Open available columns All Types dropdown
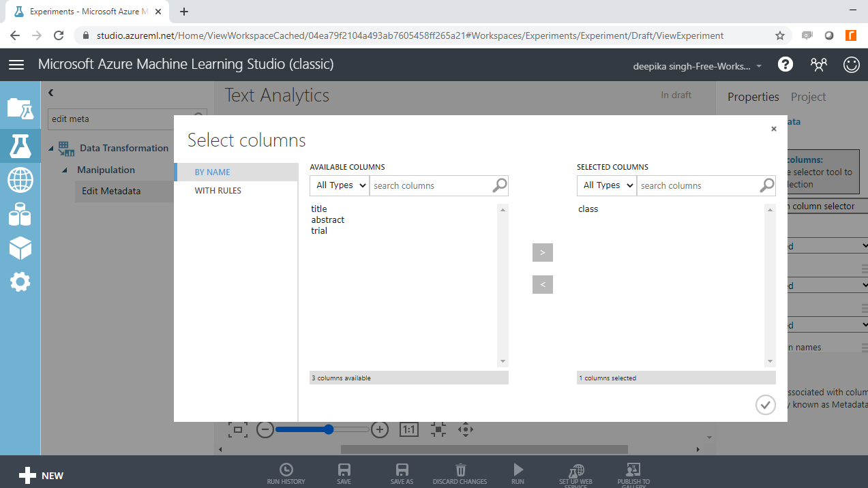Image resolution: width=868 pixels, height=488 pixels. pos(340,185)
